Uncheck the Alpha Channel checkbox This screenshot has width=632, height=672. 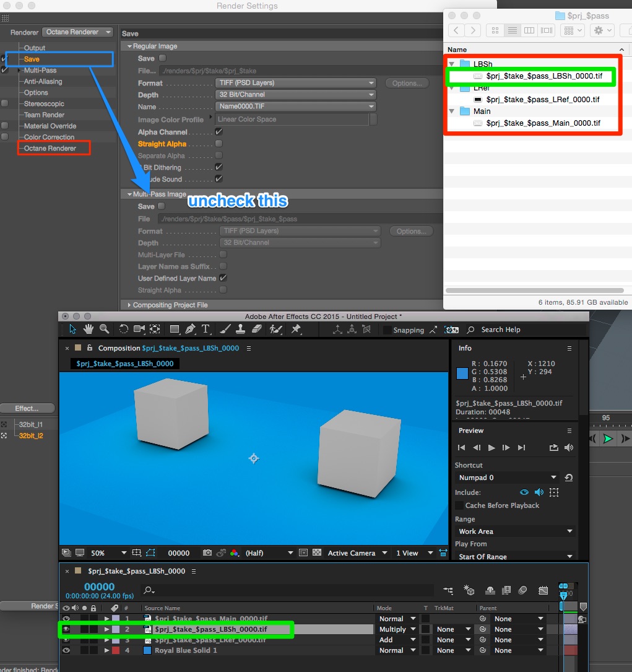[x=219, y=131]
